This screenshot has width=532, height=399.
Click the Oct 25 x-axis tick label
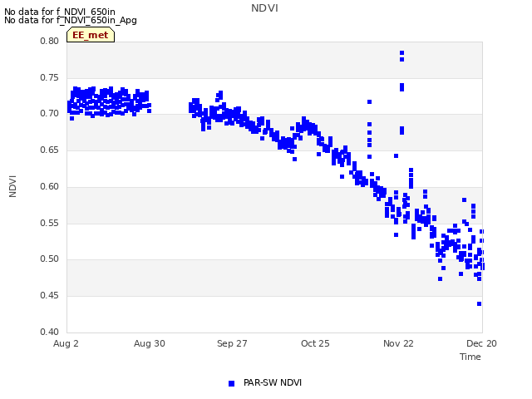pyautogui.click(x=315, y=343)
